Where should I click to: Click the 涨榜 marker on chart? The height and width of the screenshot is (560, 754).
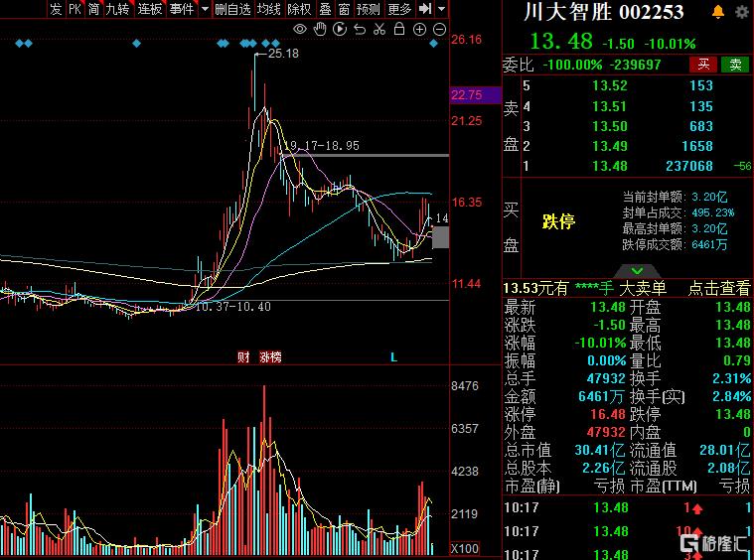point(270,357)
